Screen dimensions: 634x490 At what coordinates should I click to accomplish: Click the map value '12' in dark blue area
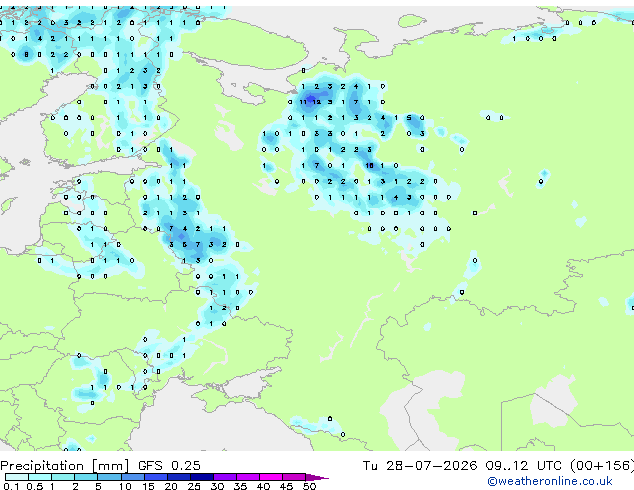[317, 102]
